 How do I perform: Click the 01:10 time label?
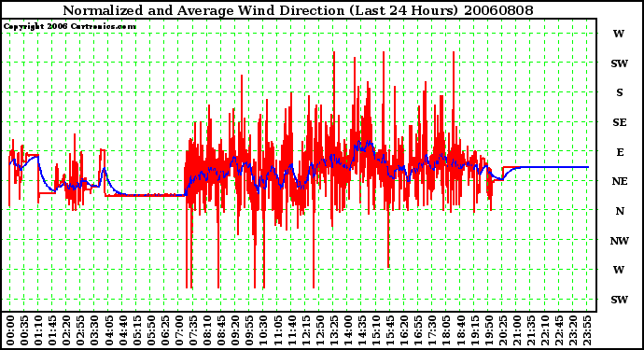(38, 330)
